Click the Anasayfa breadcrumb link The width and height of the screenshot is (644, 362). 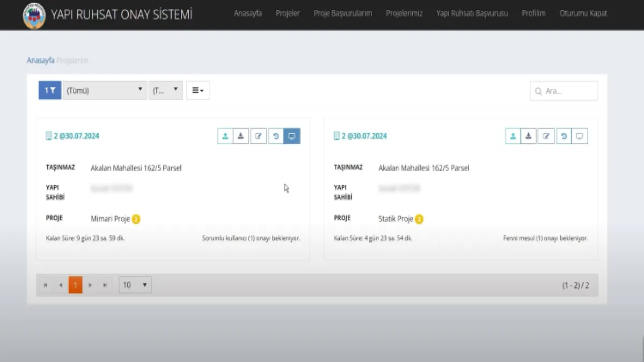tap(40, 61)
